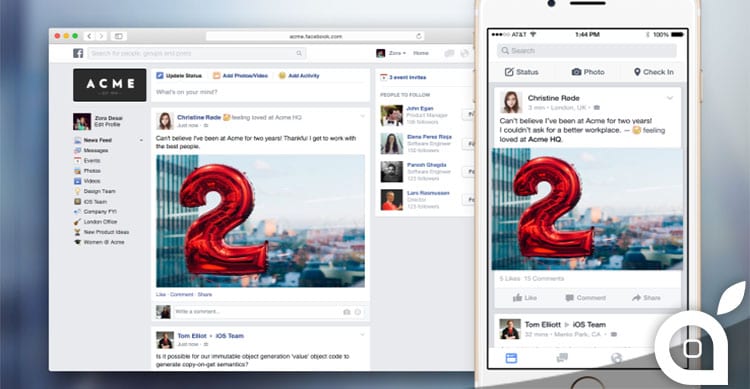Click the Facebook logo in desktop header
The width and height of the screenshot is (750, 389).
(78, 53)
